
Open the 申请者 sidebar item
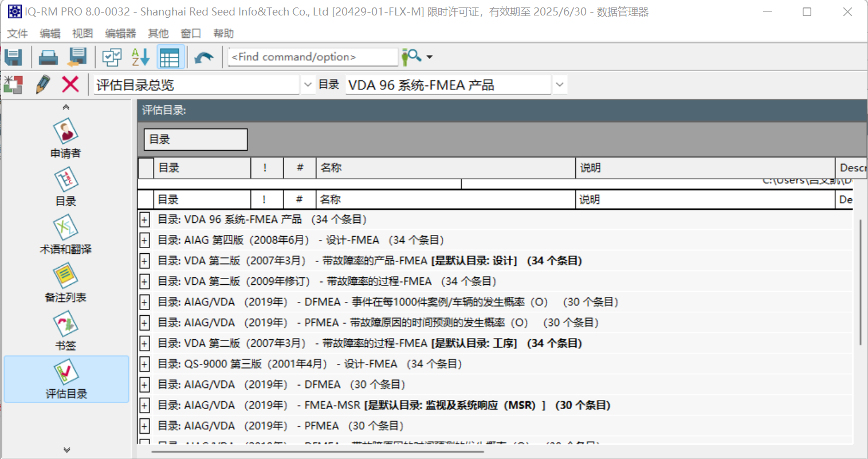pyautogui.click(x=66, y=138)
